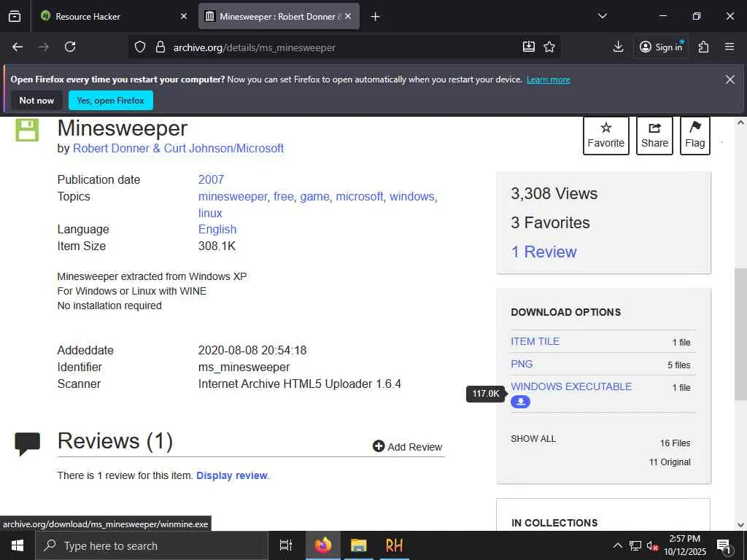Open a new tab with the plus button
Screen dimensions: 747x560
375,17
